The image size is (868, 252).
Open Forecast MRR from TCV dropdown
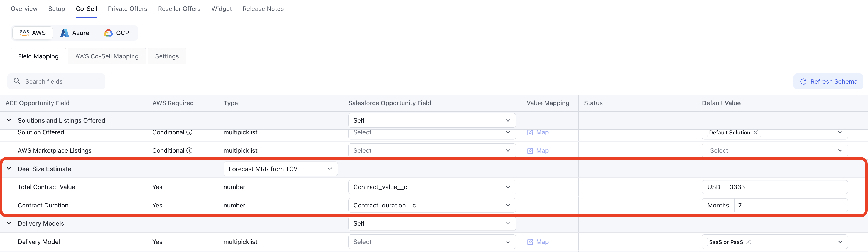pyautogui.click(x=280, y=169)
